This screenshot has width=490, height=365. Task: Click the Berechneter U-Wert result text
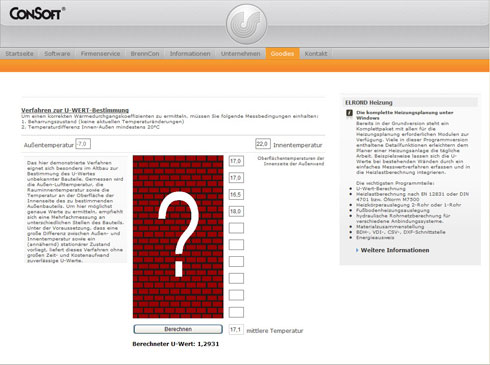(176, 344)
